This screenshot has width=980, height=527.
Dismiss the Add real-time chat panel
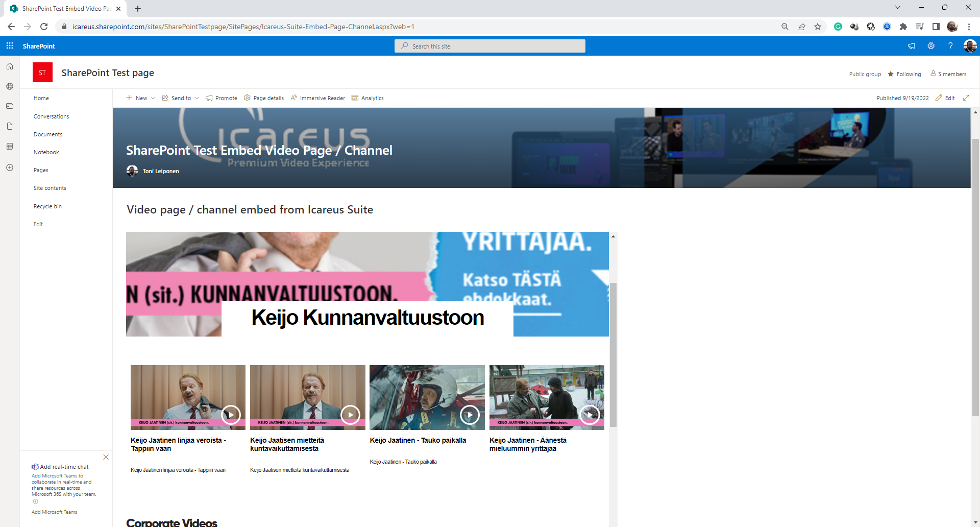coord(106,457)
